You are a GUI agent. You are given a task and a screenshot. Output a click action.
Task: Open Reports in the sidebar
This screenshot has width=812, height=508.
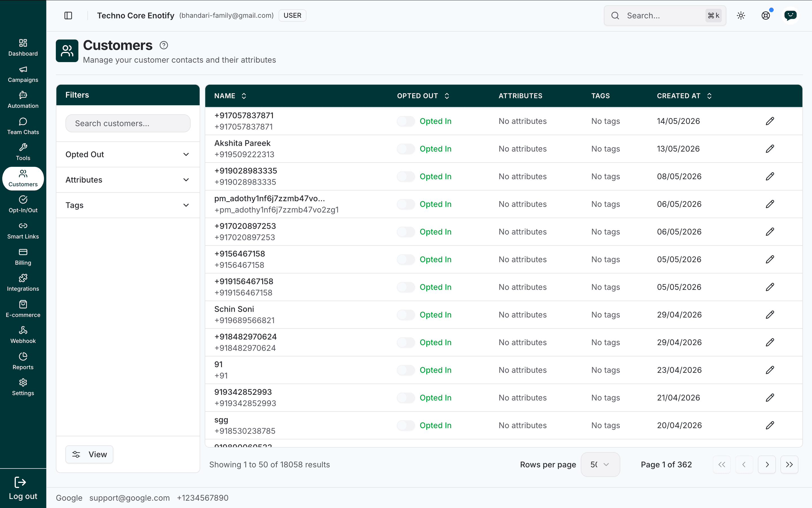(23, 361)
